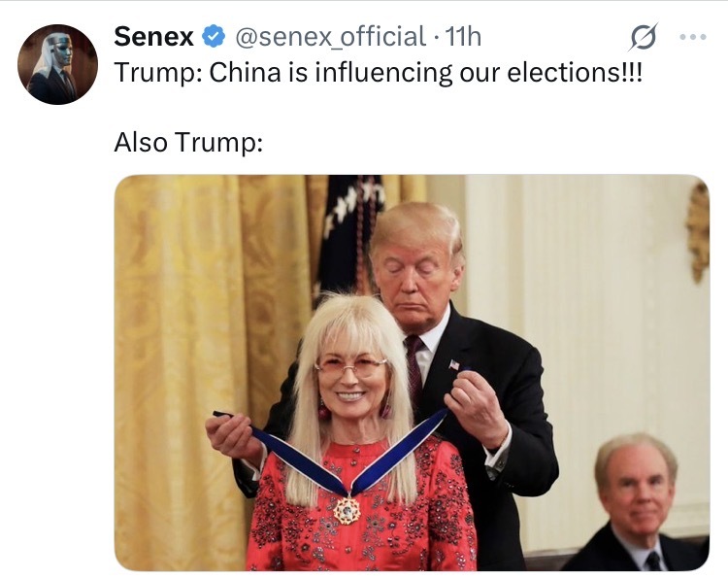Click the American flag lapel pin

coord(454,364)
